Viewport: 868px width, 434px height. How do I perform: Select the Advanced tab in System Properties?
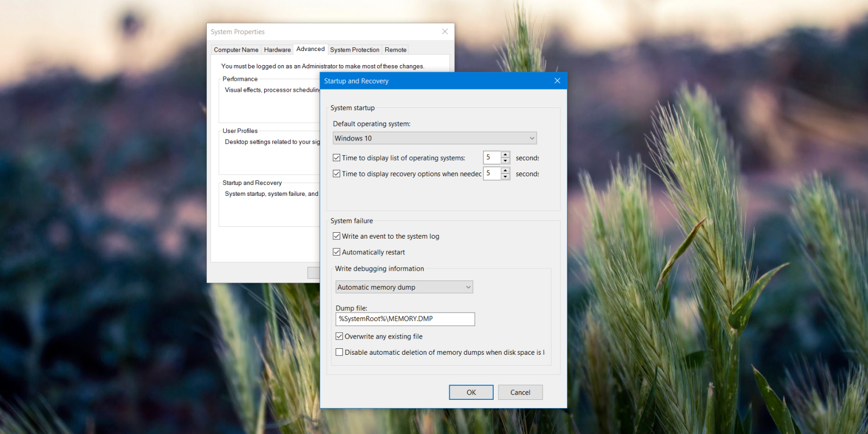(x=310, y=49)
